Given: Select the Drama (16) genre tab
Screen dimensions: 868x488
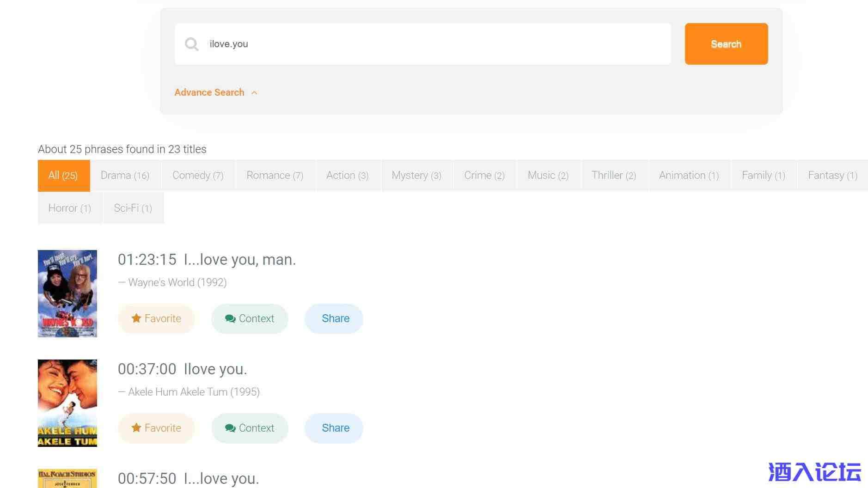Looking at the screenshot, I should pyautogui.click(x=125, y=176).
